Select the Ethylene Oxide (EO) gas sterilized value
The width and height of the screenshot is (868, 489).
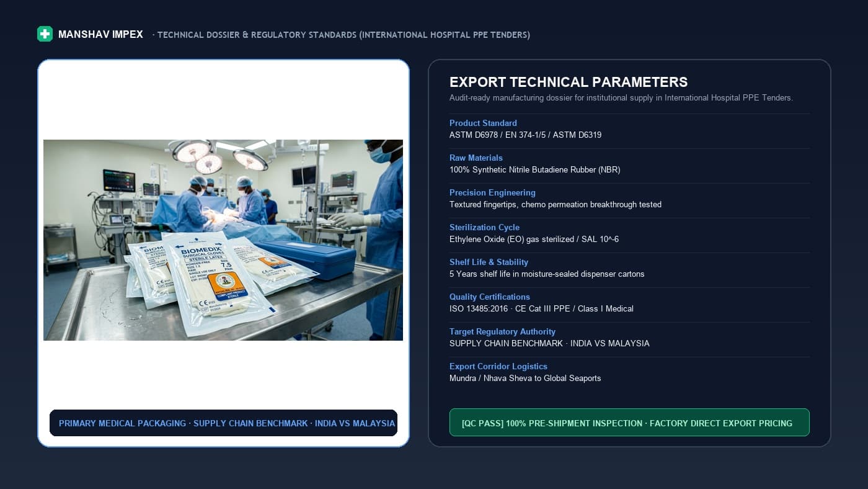534,239
